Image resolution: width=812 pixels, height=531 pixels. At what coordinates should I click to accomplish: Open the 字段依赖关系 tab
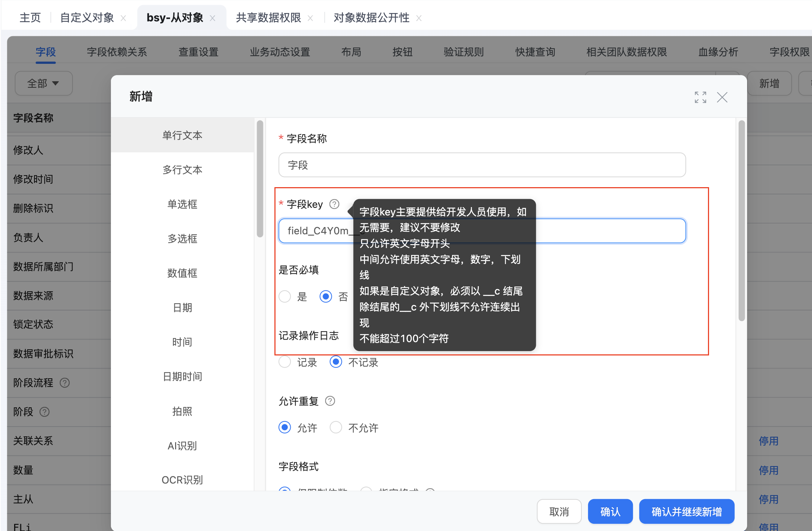117,52
